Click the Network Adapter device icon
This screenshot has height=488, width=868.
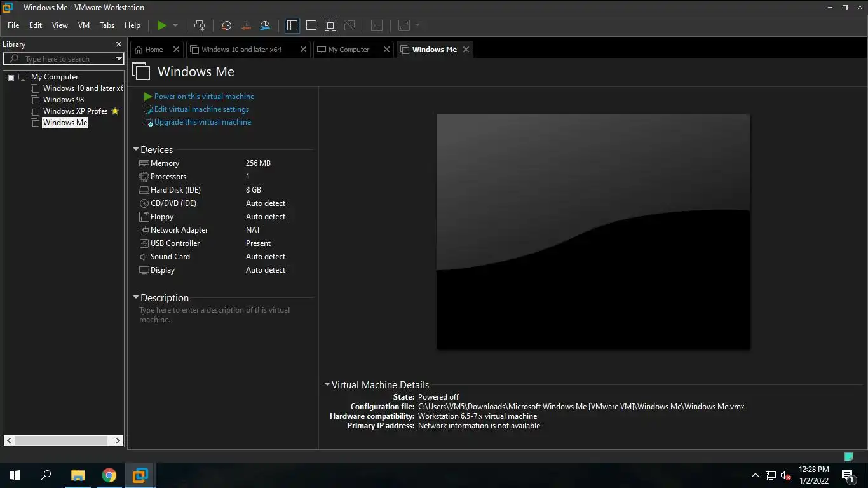click(144, 230)
